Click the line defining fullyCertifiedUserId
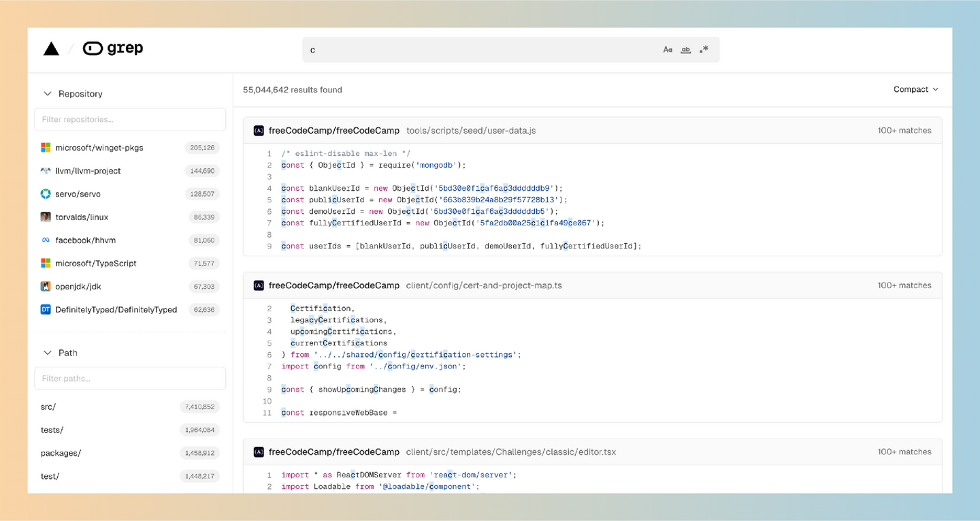Viewport: 980px width, 521px height. coord(443,223)
